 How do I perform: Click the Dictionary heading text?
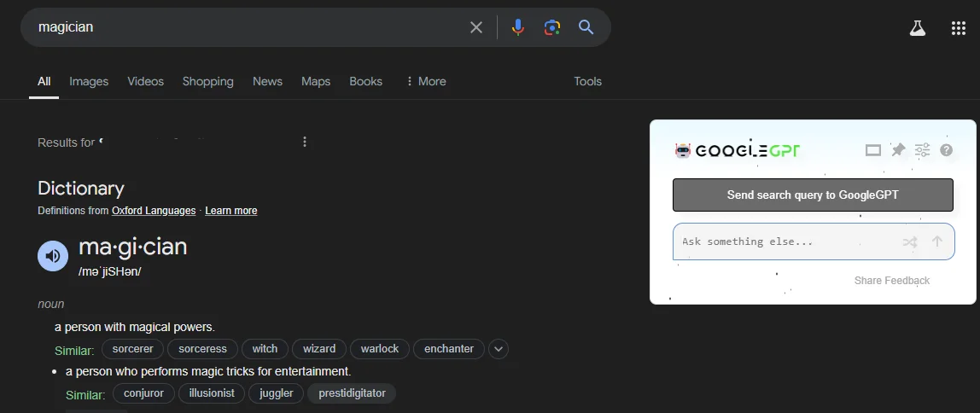click(80, 188)
